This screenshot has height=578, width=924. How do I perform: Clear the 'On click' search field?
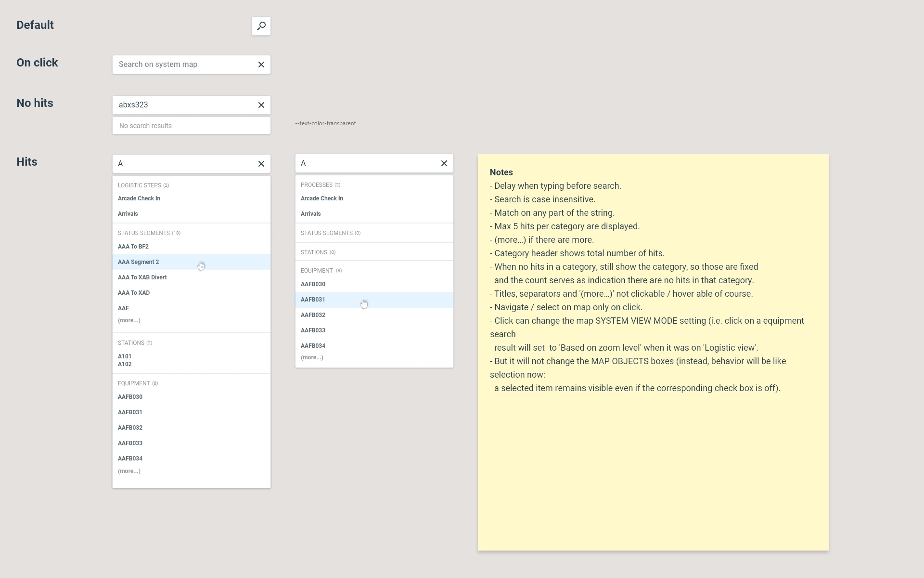261,64
